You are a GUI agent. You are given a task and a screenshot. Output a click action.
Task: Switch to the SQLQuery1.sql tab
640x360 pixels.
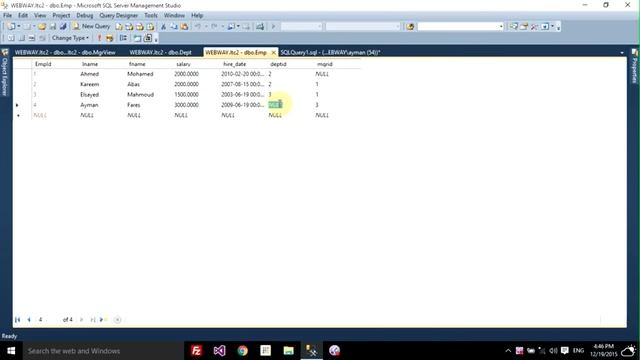coord(330,53)
